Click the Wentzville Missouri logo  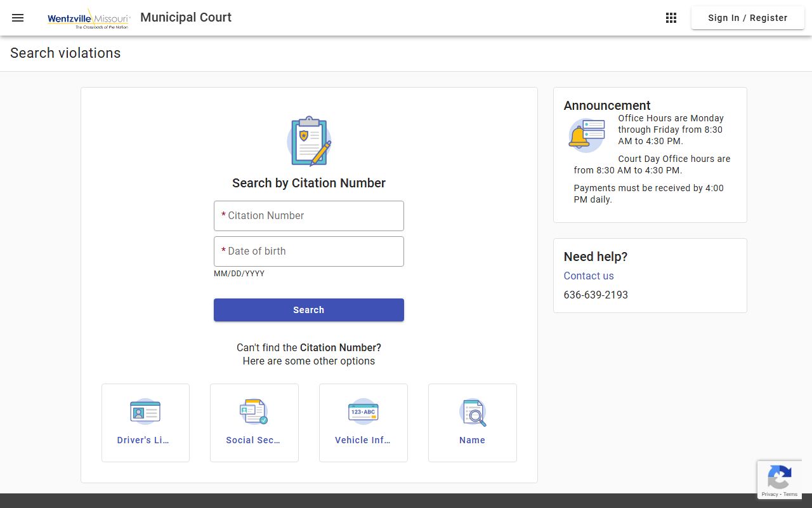pos(89,18)
